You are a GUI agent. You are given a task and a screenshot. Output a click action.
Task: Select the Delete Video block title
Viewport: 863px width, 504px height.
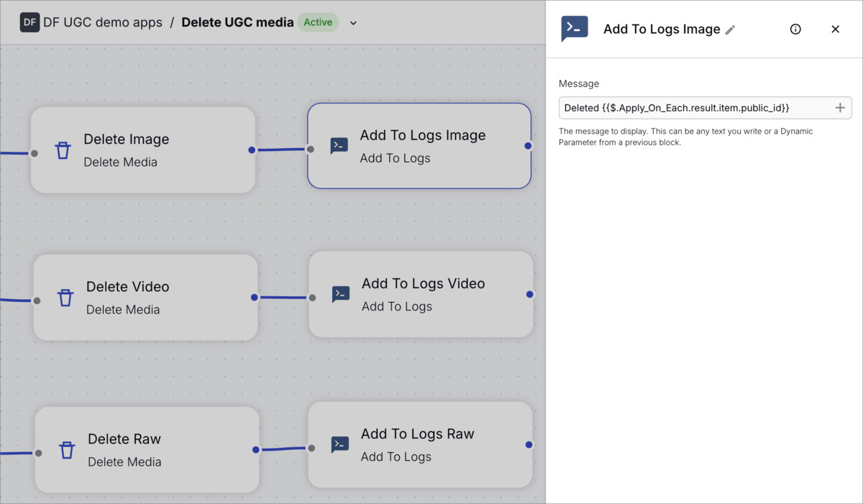coord(128,286)
